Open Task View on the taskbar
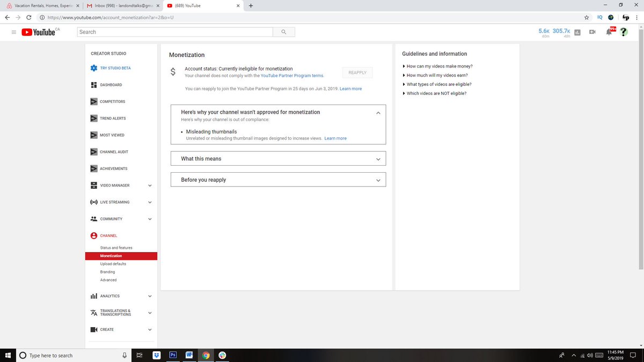The width and height of the screenshot is (644, 362). click(139, 355)
